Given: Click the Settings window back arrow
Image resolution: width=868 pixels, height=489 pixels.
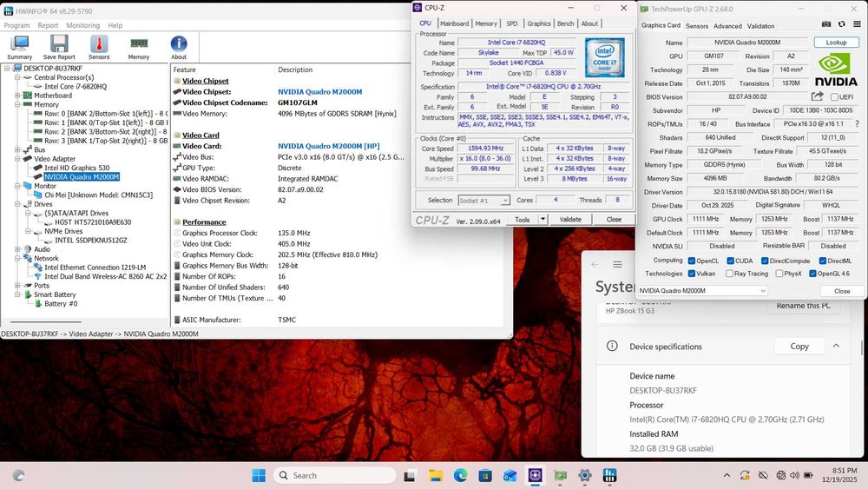Looking at the screenshot, I should [595, 265].
